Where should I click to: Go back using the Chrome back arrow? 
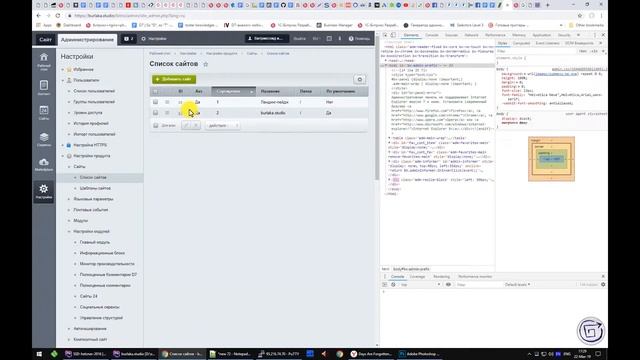coord(38,16)
